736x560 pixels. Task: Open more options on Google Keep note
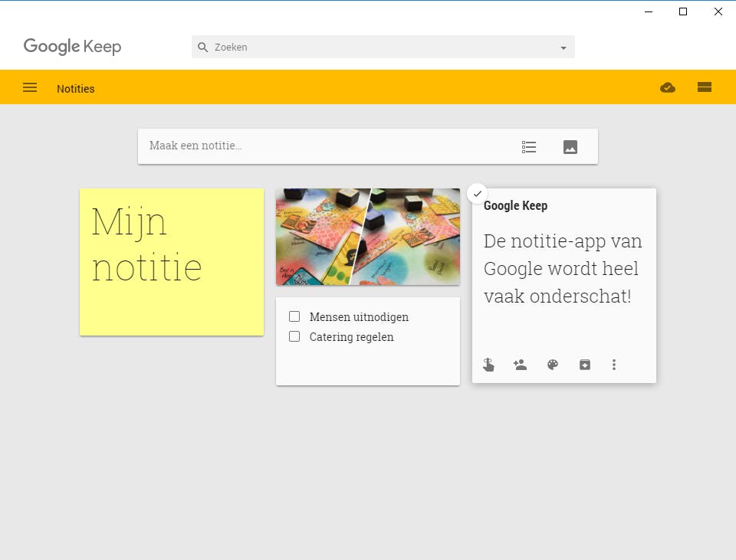[x=614, y=365]
